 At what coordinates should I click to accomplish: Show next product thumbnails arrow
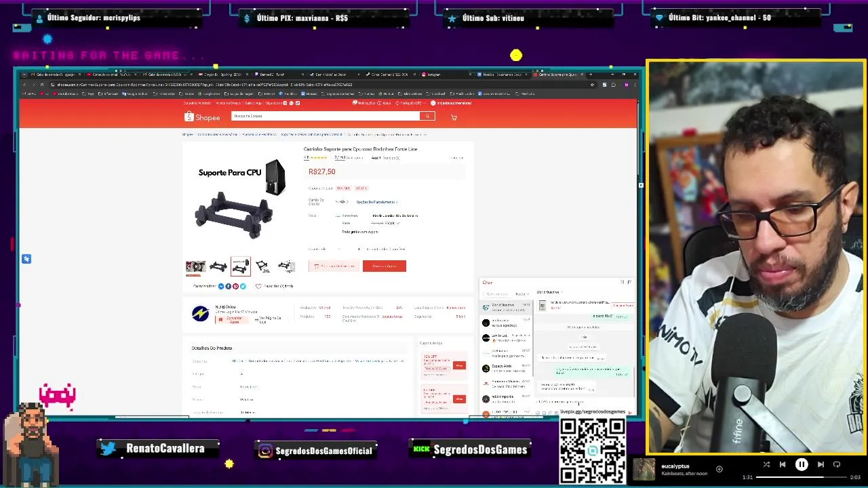293,266
